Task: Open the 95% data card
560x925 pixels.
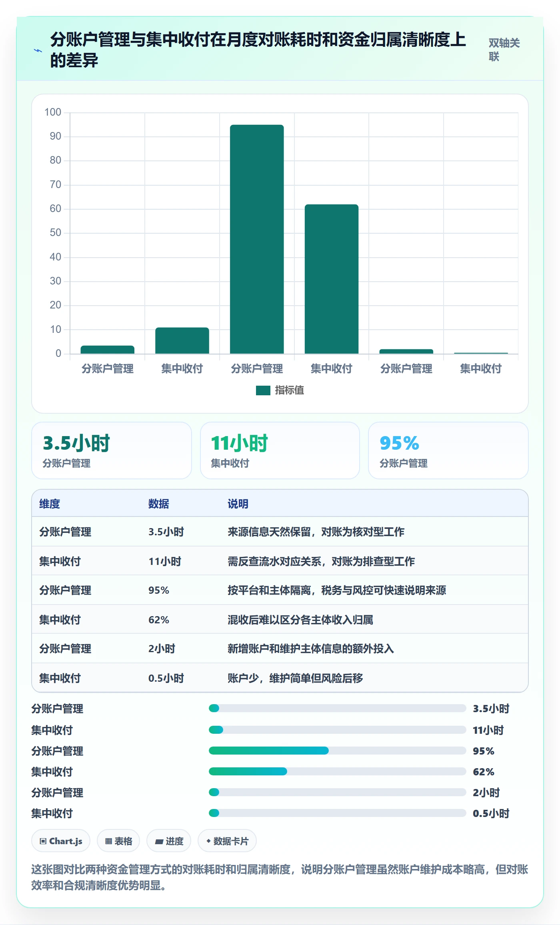Action: click(448, 450)
